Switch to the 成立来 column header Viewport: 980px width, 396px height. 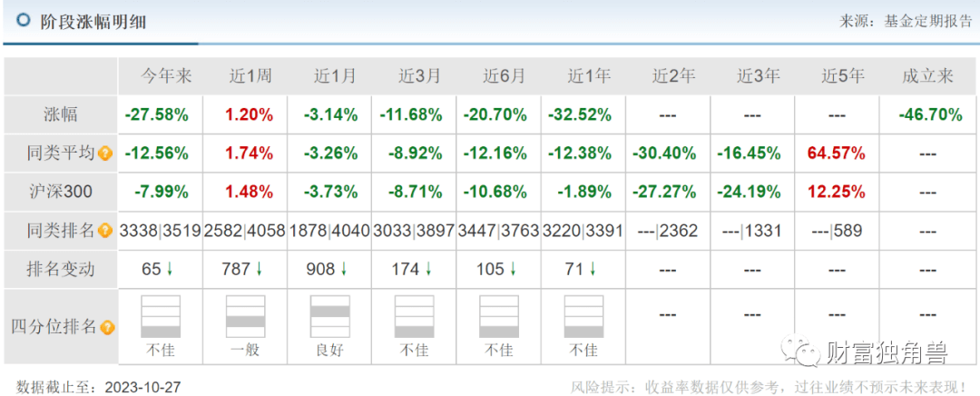click(927, 76)
